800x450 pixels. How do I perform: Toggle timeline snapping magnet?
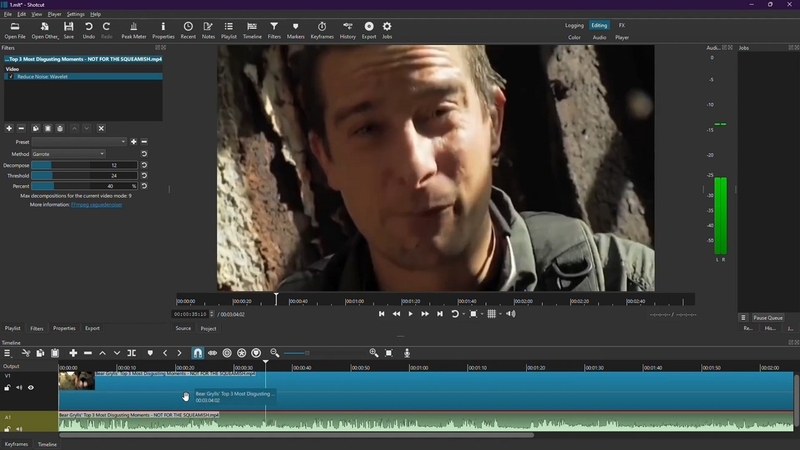[x=197, y=353]
